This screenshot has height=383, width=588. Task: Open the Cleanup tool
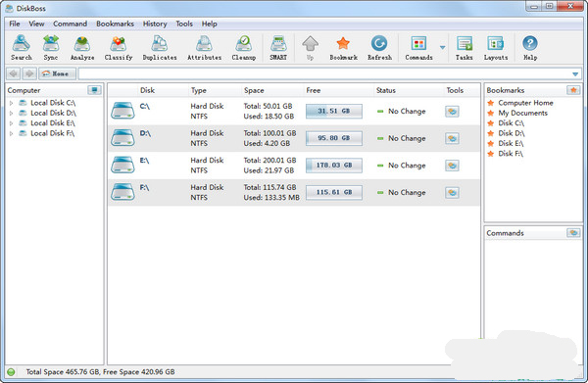pos(244,48)
